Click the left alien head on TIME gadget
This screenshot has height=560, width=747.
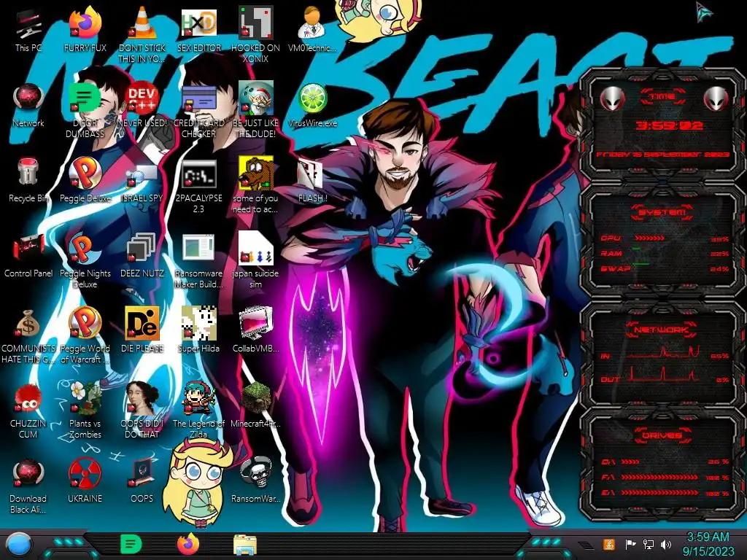click(612, 99)
